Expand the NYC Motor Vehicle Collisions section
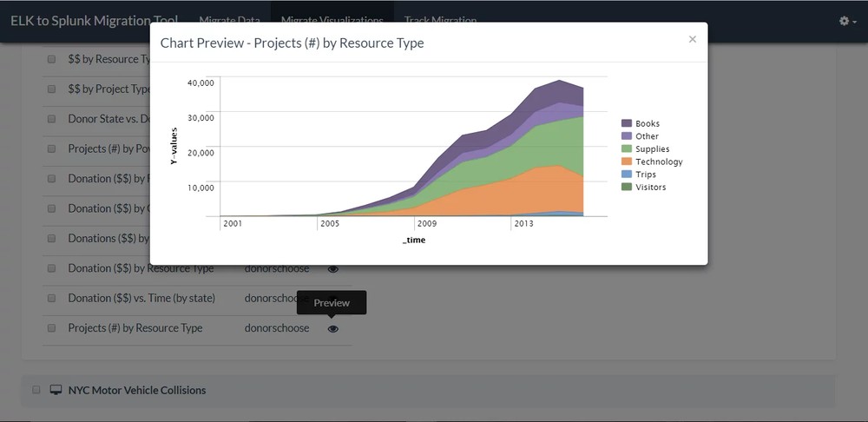 tap(137, 391)
